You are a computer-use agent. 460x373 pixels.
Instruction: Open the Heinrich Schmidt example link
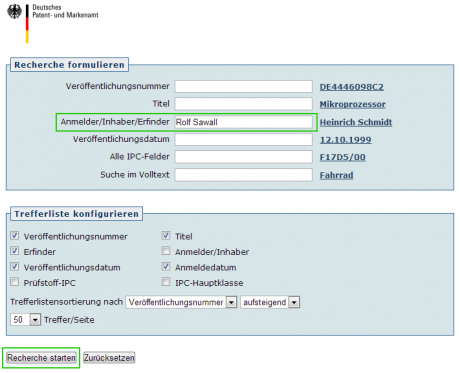pos(356,122)
